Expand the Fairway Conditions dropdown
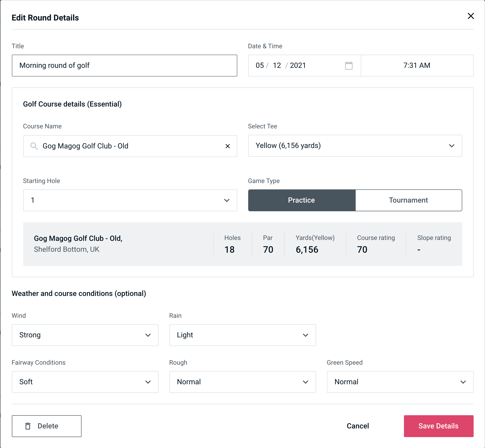Screen dimensions: 485x448 click(x=84, y=382)
